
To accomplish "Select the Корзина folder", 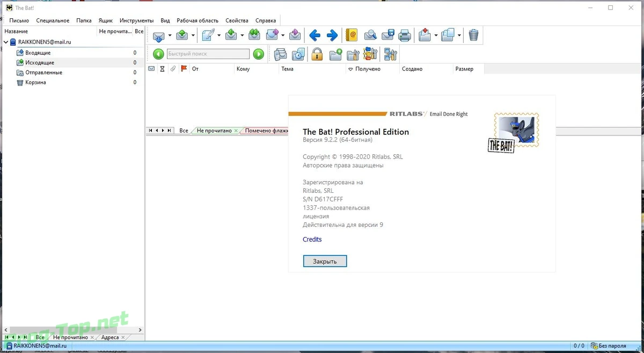I will [36, 83].
